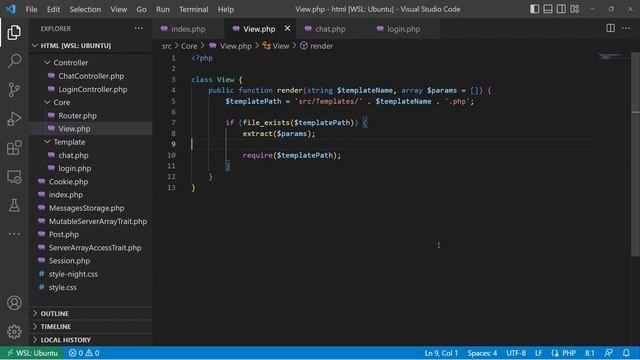Open WSL: Ubuntu remote indicator

point(32,353)
